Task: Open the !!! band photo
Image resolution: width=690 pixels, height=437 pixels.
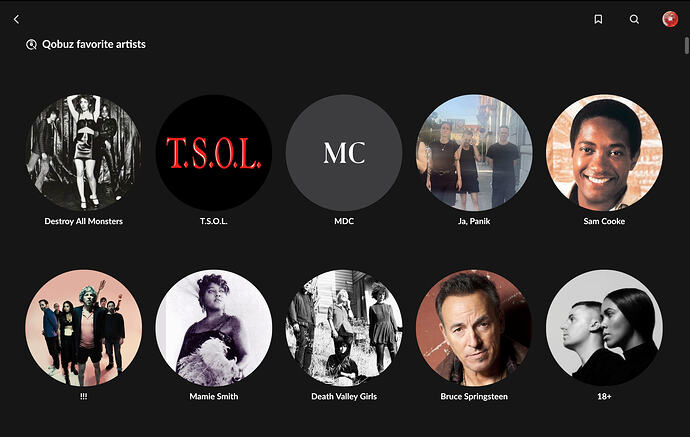Action: (84, 328)
